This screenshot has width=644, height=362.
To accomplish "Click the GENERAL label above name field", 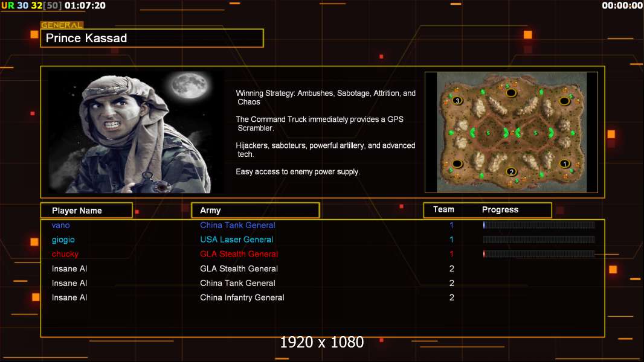I will tap(62, 25).
